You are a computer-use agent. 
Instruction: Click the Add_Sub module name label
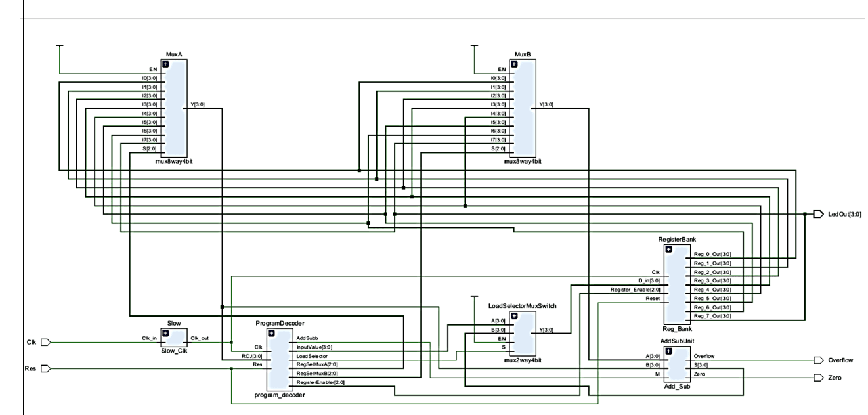[678, 387]
